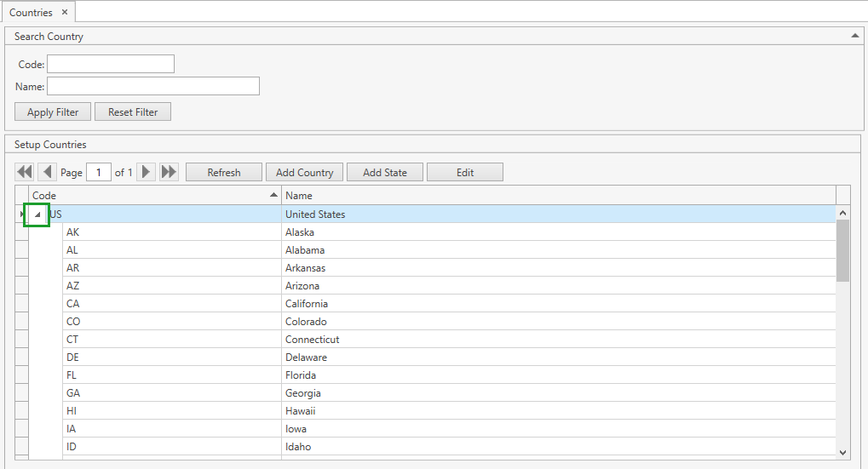Close the Countries tab

65,13
